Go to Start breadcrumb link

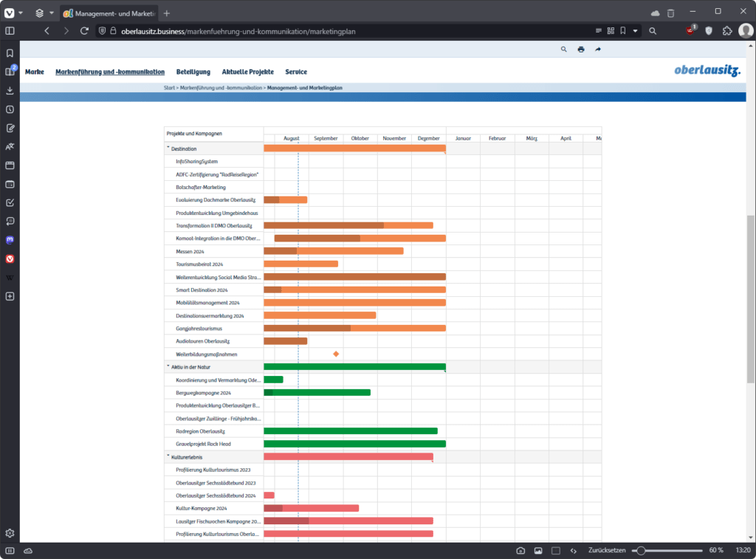169,88
